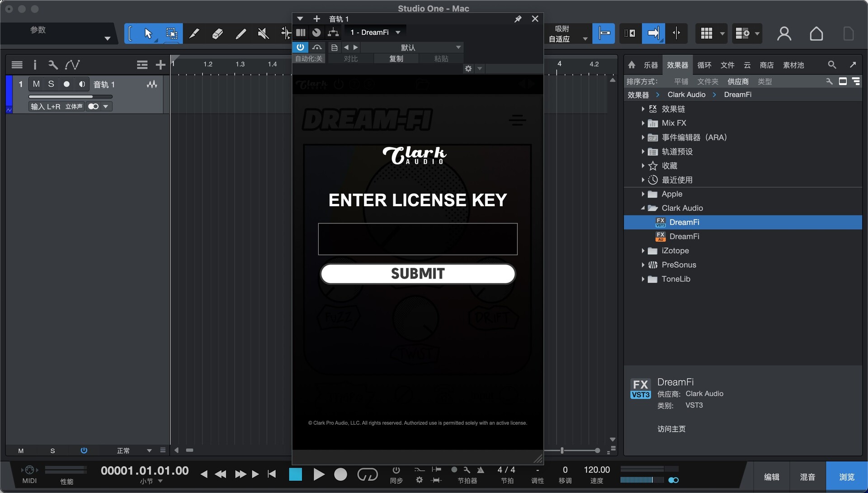
Task: Pin the DreamFi plugin window
Action: click(518, 19)
